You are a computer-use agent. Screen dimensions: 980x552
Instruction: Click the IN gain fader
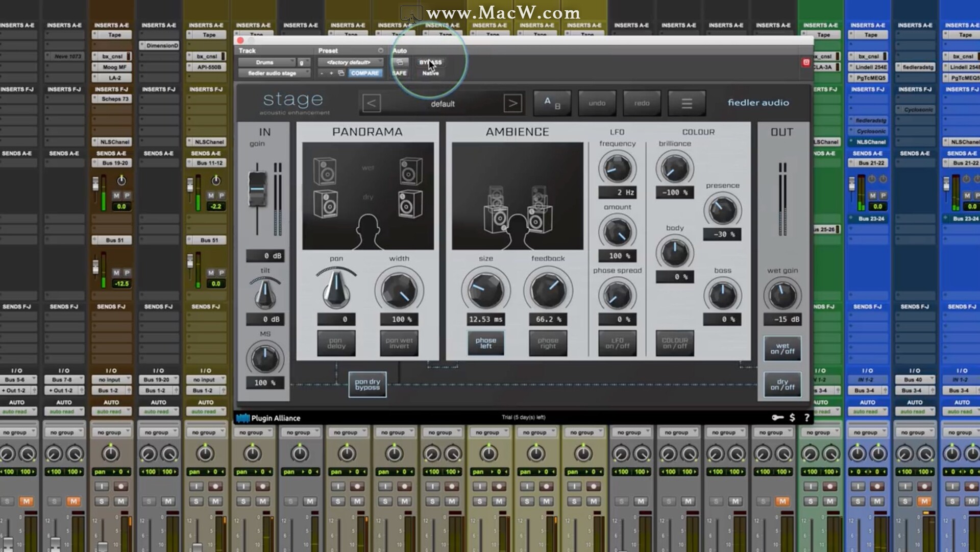[x=257, y=189]
